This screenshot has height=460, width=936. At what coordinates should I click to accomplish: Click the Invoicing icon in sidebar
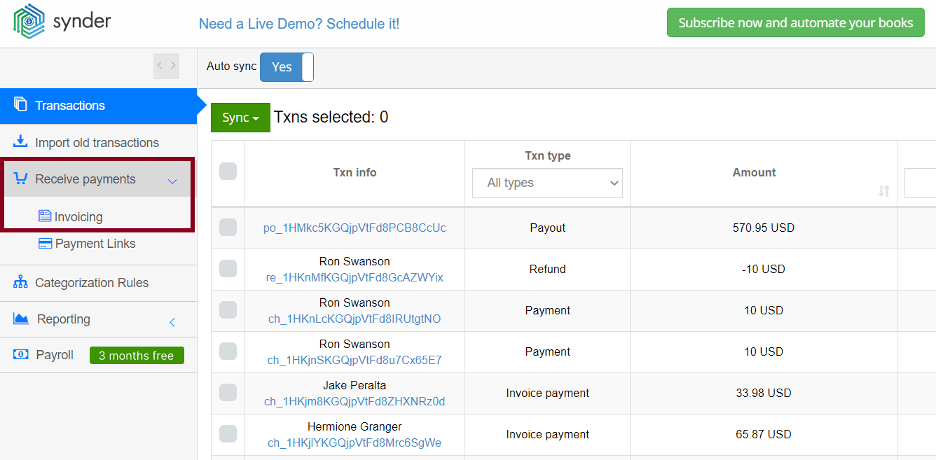[x=45, y=216]
